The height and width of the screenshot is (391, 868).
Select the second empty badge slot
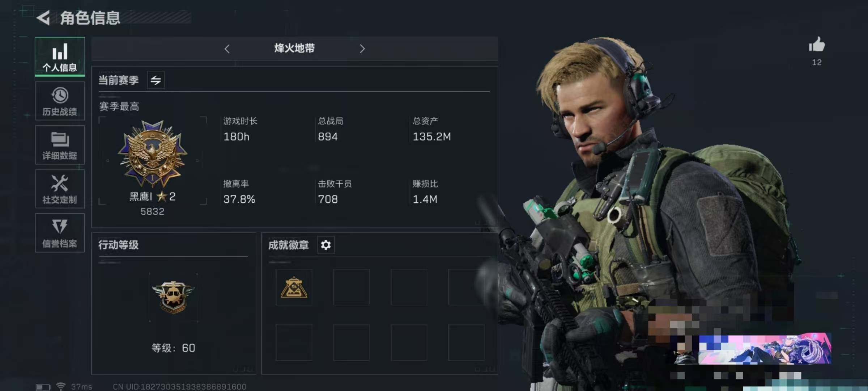point(351,287)
